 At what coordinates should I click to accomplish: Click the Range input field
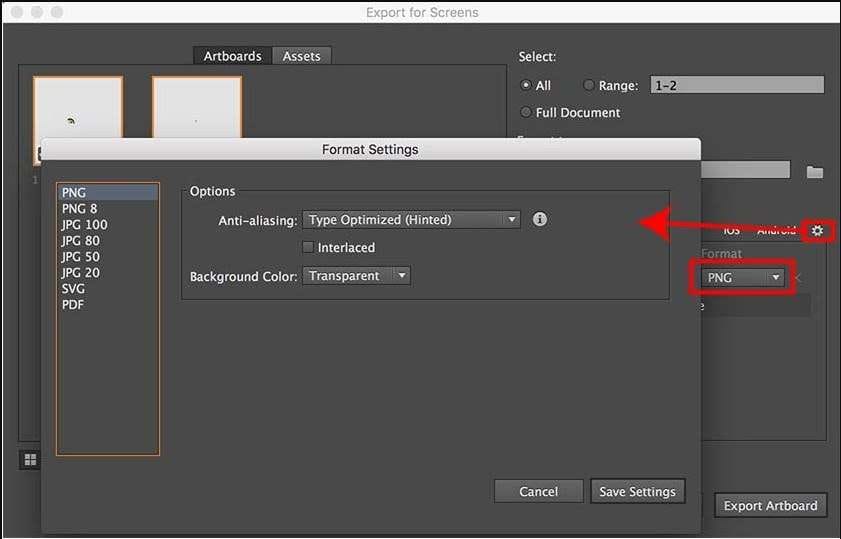pyautogui.click(x=736, y=86)
